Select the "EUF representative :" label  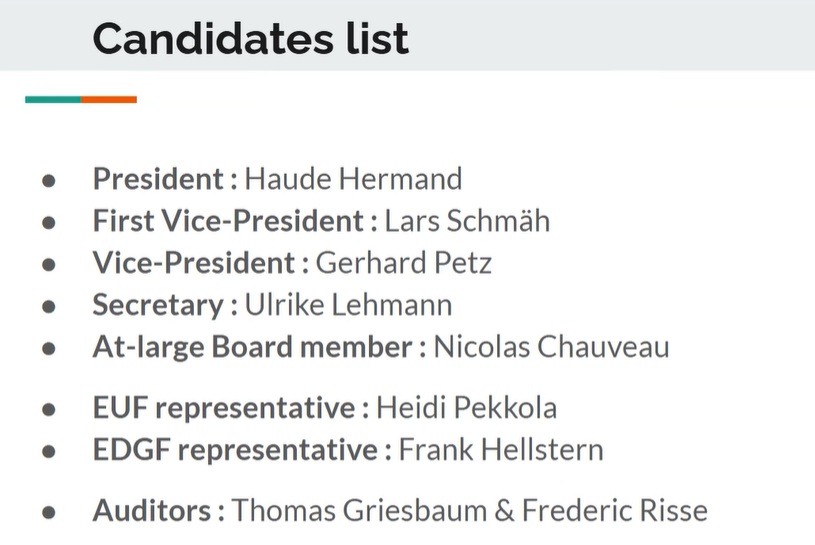[x=231, y=408]
